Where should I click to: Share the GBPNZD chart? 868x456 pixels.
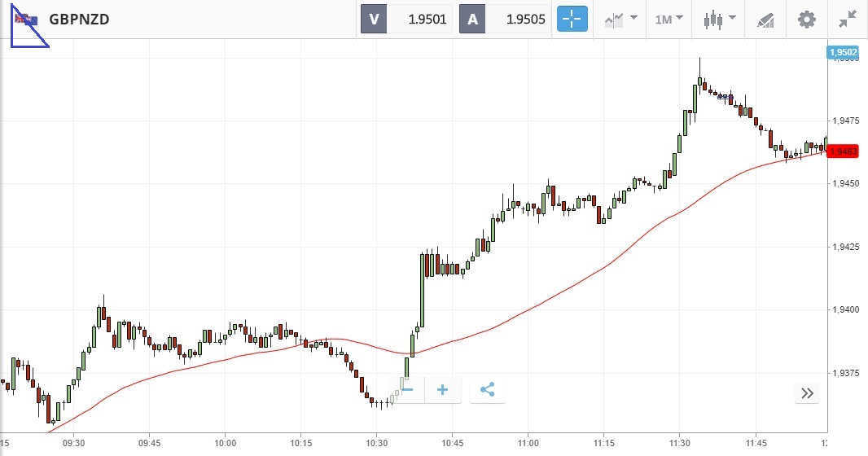tap(487, 390)
